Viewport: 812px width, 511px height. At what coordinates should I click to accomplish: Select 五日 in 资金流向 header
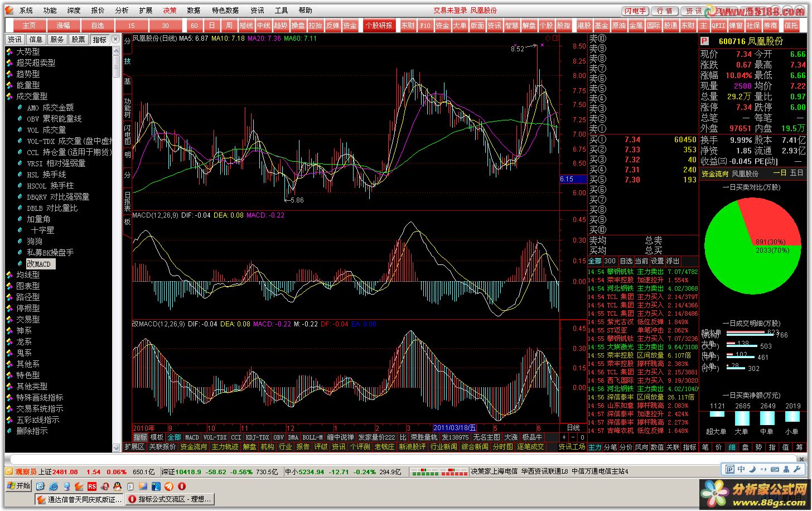(x=797, y=173)
